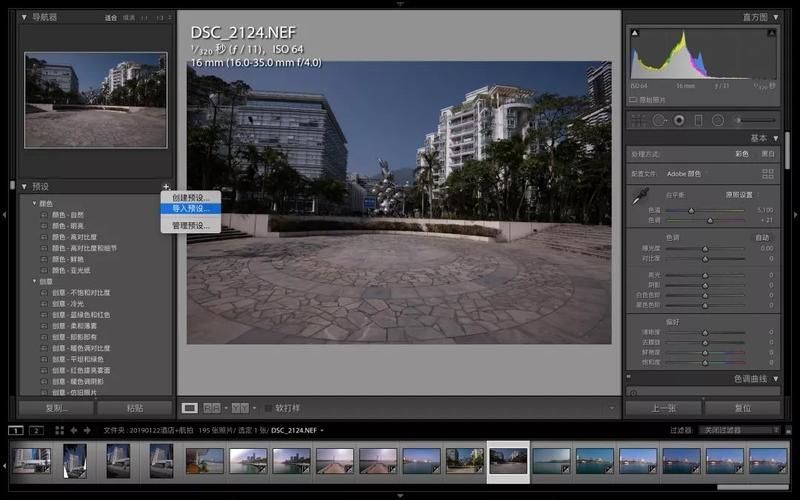This screenshot has height=500, width=800.
Task: Select second window display button 2
Action: (x=36, y=431)
